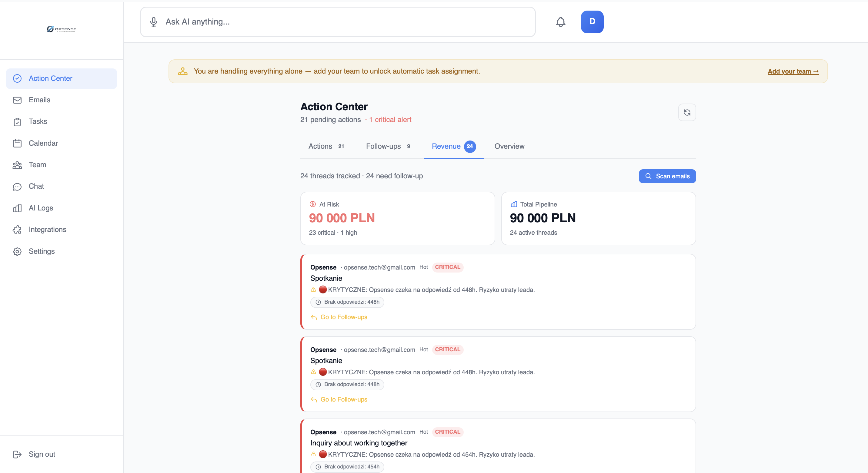
Task: Open Calendar in sidebar
Action: tap(43, 144)
